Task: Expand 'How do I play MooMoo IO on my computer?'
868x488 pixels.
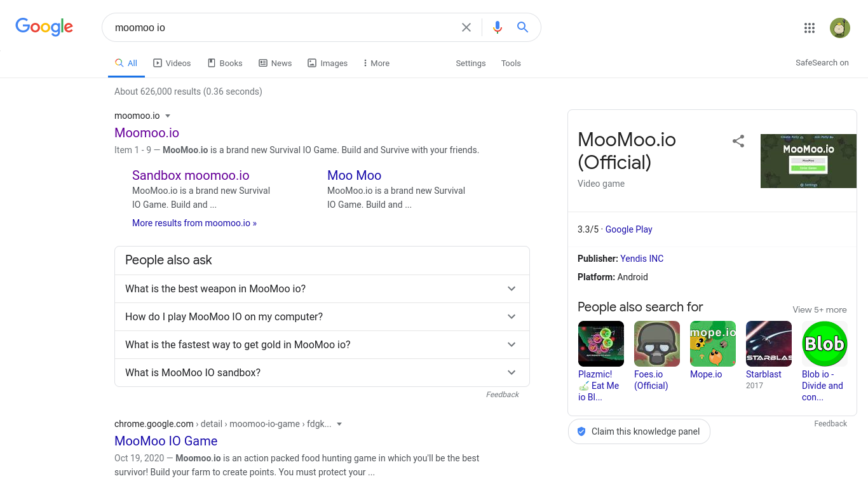Action: (x=322, y=316)
